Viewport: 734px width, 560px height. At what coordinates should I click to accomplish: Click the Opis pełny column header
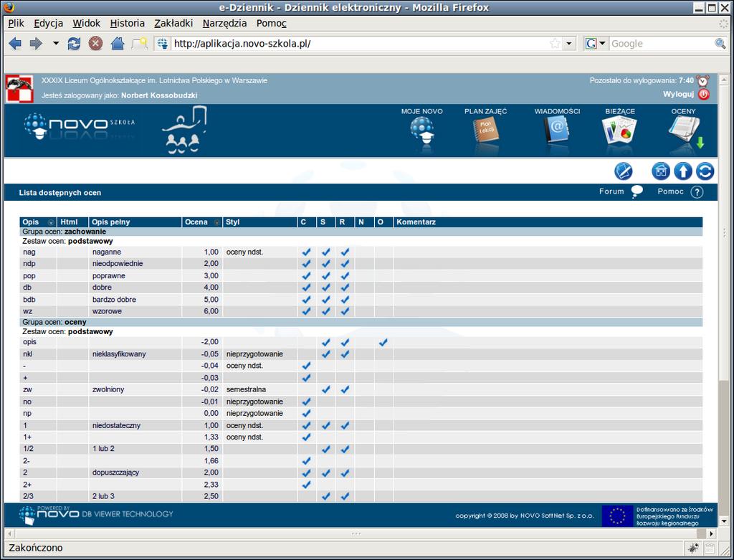pos(135,222)
